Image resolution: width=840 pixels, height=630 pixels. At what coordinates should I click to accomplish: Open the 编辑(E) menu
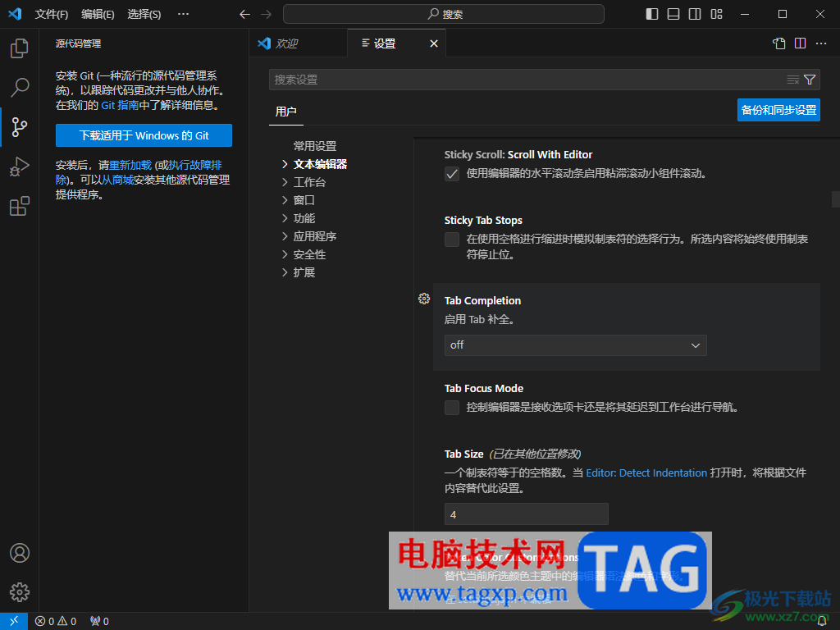(98, 15)
